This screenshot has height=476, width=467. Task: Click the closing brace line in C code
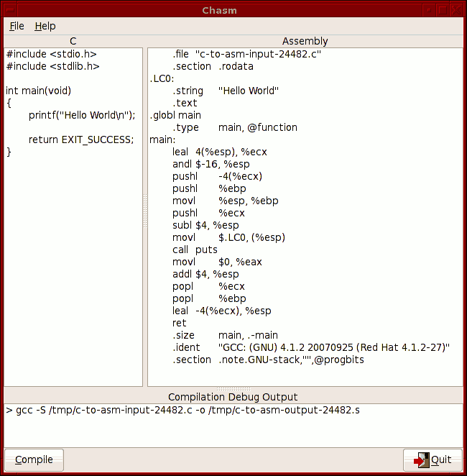(9, 152)
